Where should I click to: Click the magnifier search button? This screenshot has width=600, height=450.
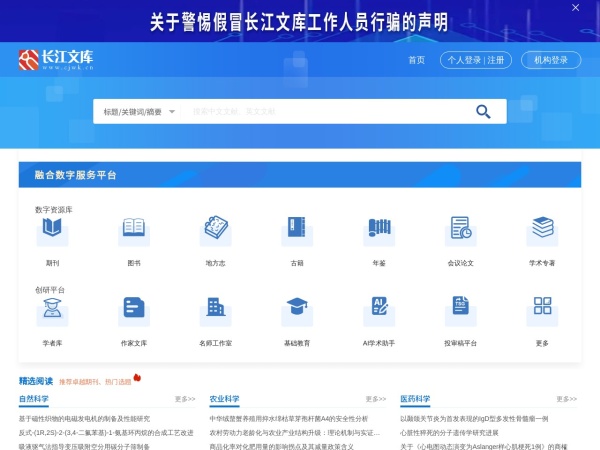(484, 112)
